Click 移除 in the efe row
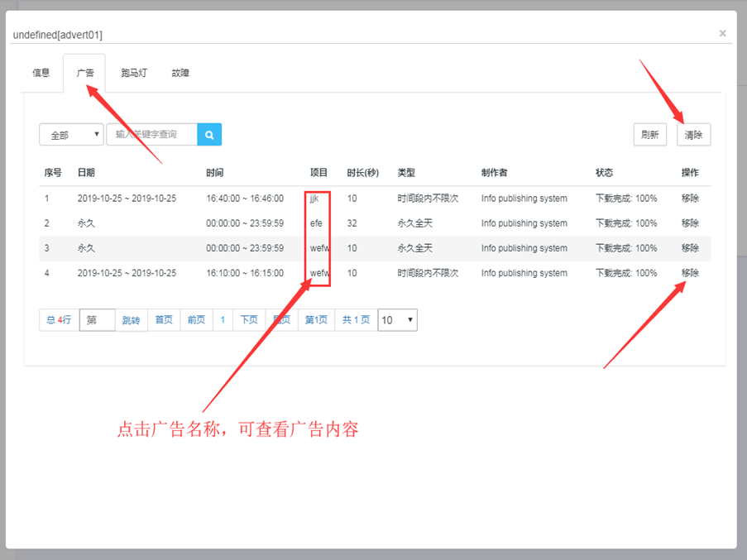 690,223
